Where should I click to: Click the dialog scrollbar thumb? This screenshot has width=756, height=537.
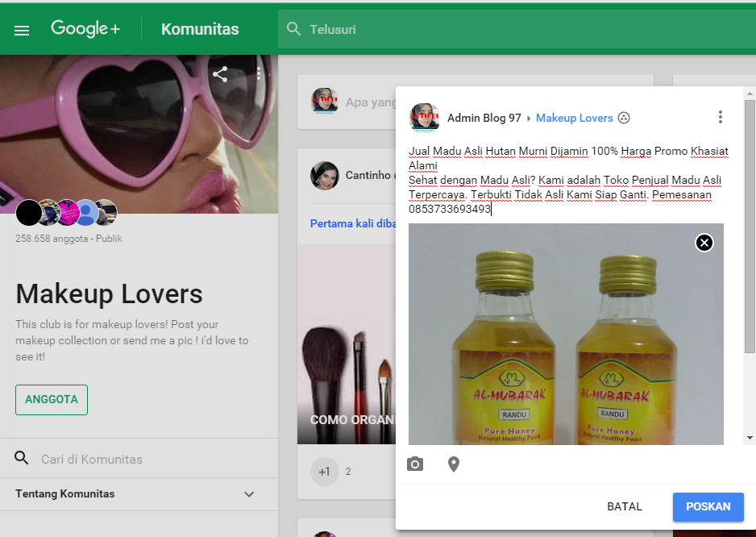[x=750, y=226]
